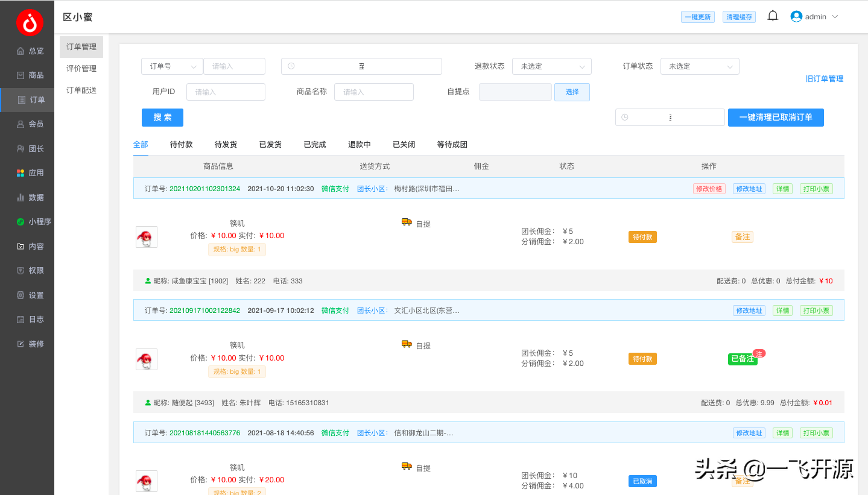Screen dimensions: 868x495
Task: Click 一键清理已取消订单 button
Action: pyautogui.click(x=776, y=118)
